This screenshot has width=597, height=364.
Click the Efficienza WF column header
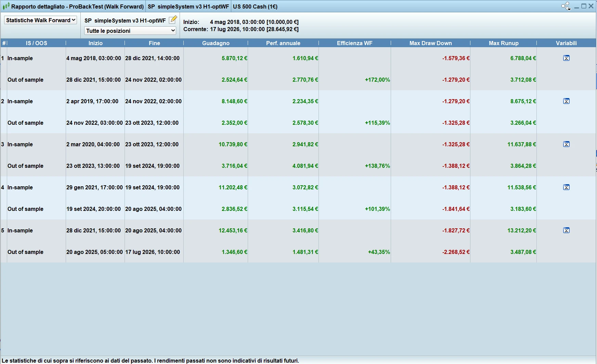(x=355, y=43)
